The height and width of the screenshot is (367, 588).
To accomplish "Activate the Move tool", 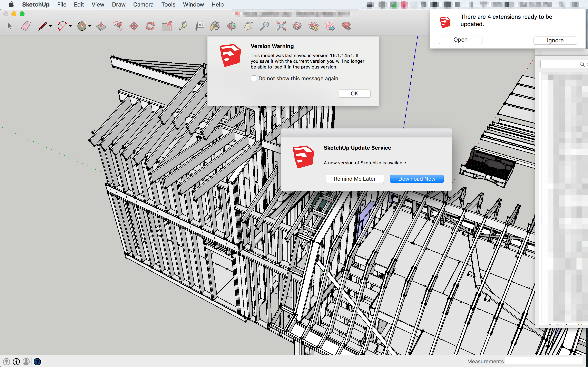I will [134, 26].
